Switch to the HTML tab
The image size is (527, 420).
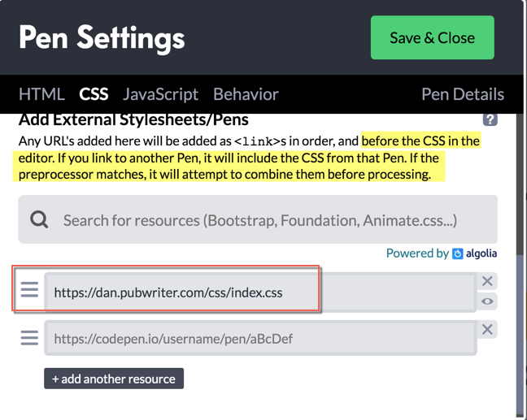41,94
